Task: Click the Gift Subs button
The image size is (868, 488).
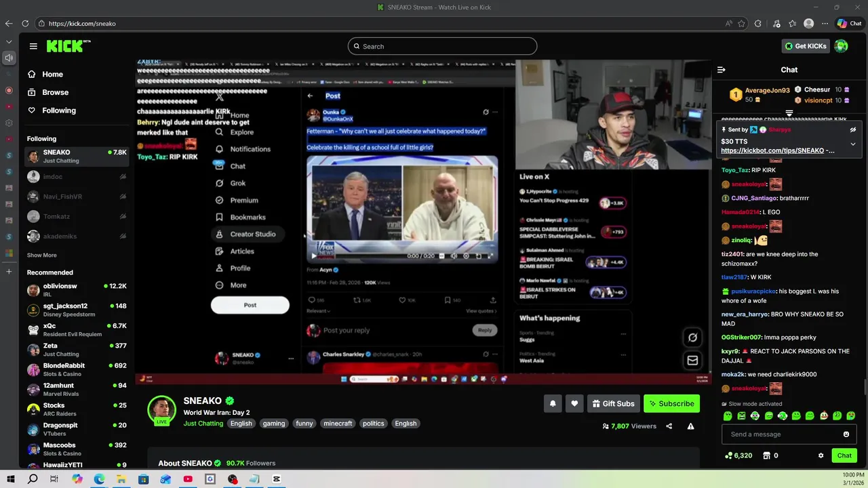Action: click(613, 403)
